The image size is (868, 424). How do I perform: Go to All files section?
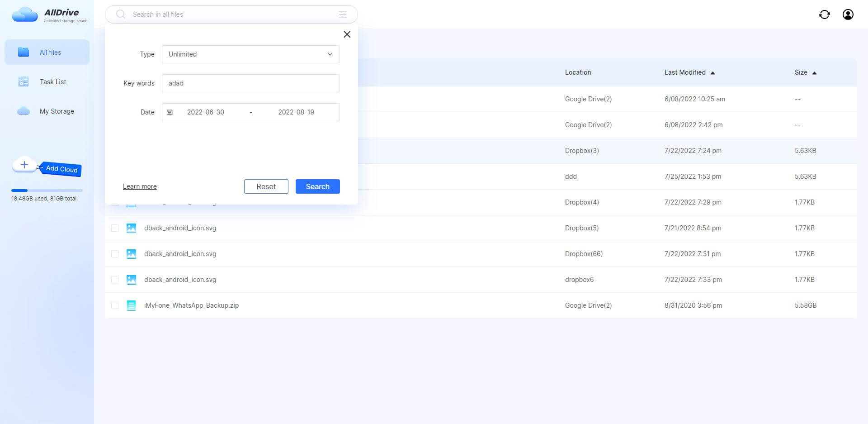click(47, 52)
